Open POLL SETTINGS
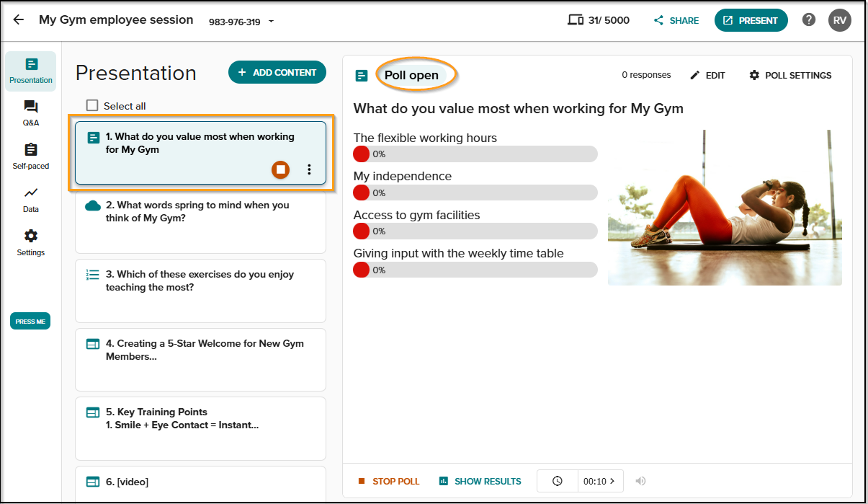This screenshot has height=504, width=868. click(790, 75)
